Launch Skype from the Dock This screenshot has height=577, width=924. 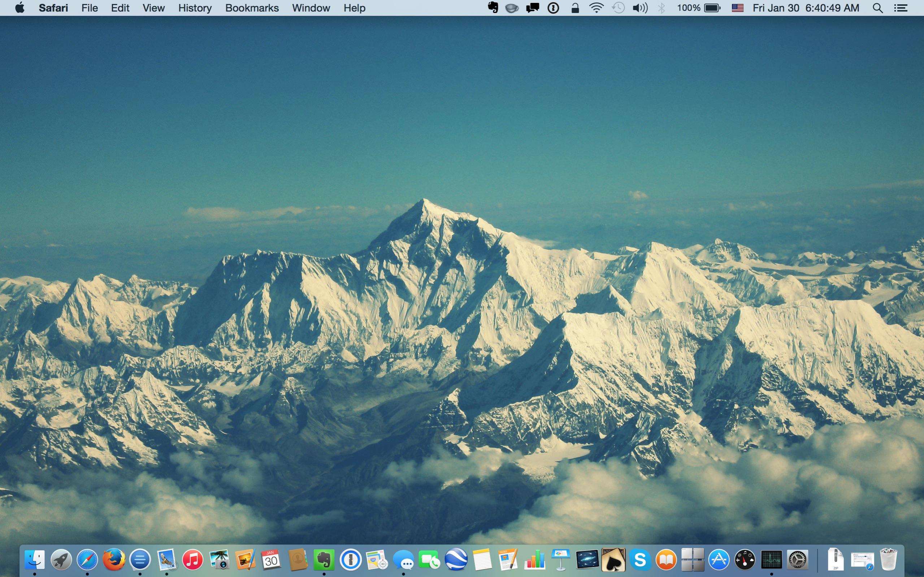[x=640, y=560]
